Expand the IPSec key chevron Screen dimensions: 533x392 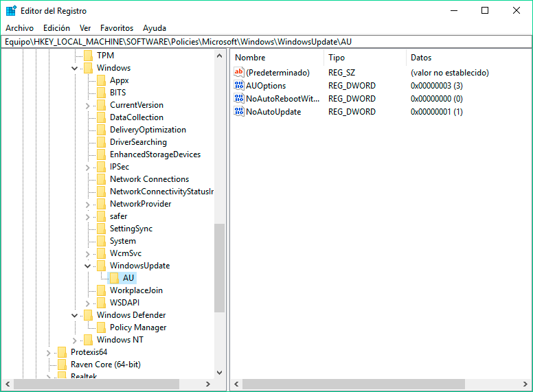tap(87, 168)
